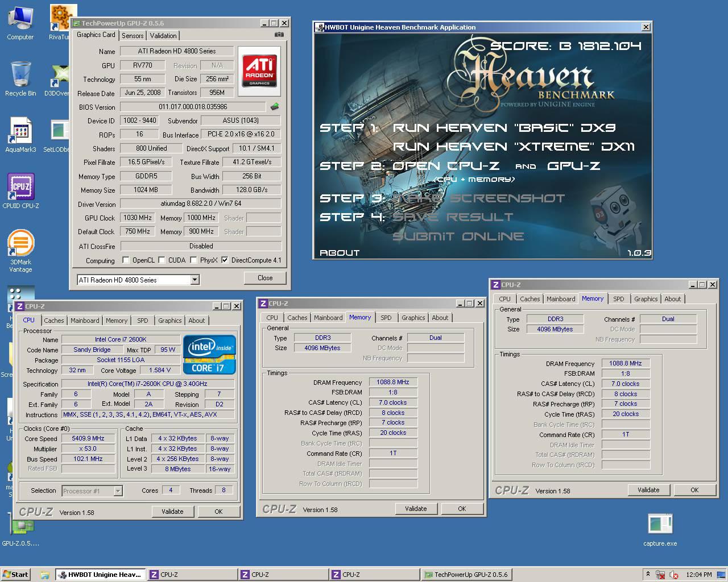
Task: Click About in Heaven benchmark app
Action: click(340, 253)
